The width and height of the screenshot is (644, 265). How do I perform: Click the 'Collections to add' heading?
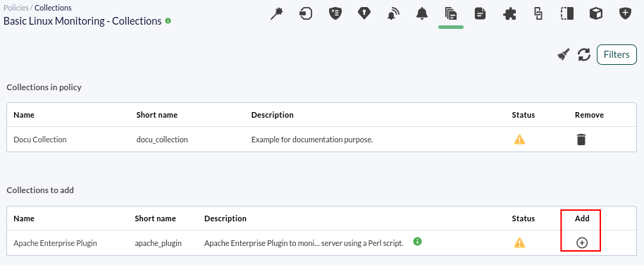click(x=40, y=190)
